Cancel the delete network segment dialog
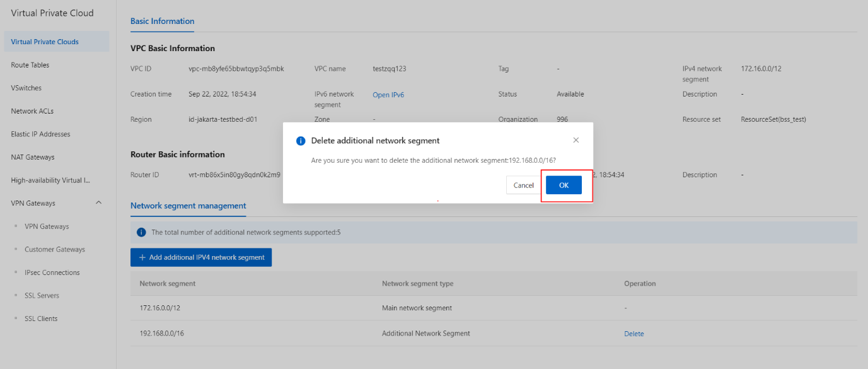 point(523,185)
